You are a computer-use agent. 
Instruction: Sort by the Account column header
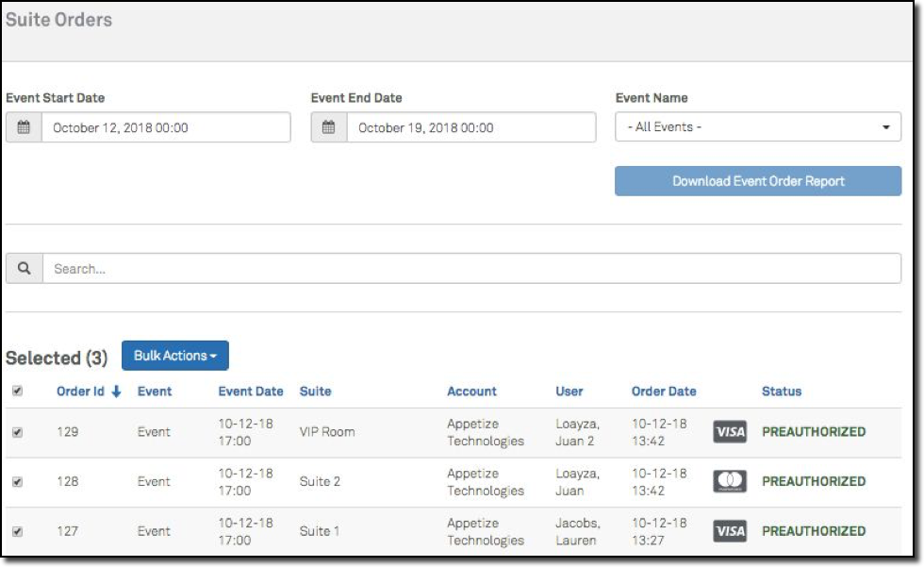click(x=471, y=392)
